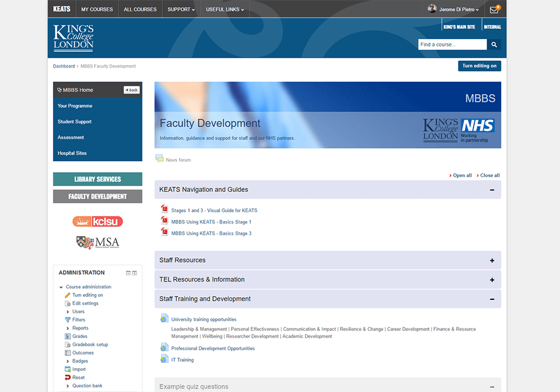560x392 pixels.
Task: Click the search magnifier icon
Action: [494, 45]
